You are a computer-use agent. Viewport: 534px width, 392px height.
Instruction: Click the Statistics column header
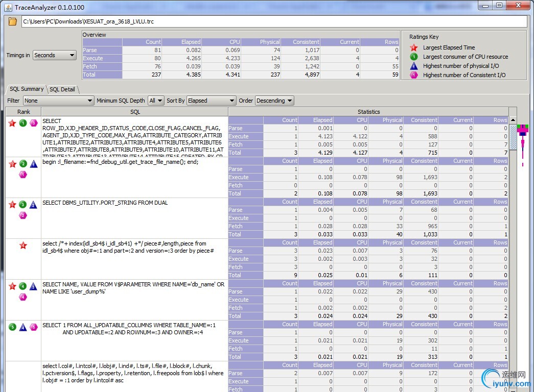click(x=368, y=112)
